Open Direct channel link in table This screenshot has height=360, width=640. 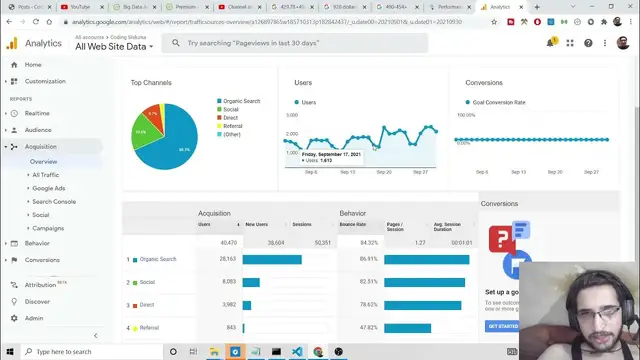point(147,305)
